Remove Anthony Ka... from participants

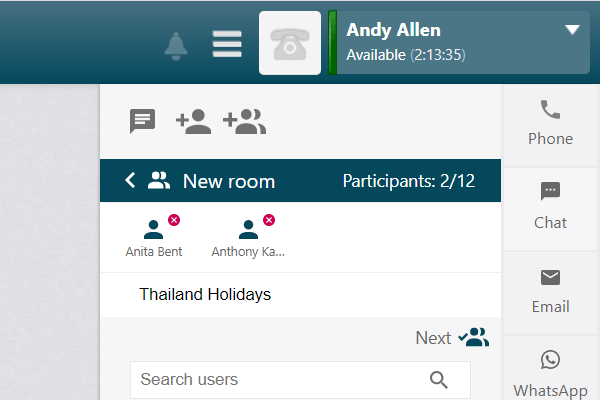click(269, 220)
